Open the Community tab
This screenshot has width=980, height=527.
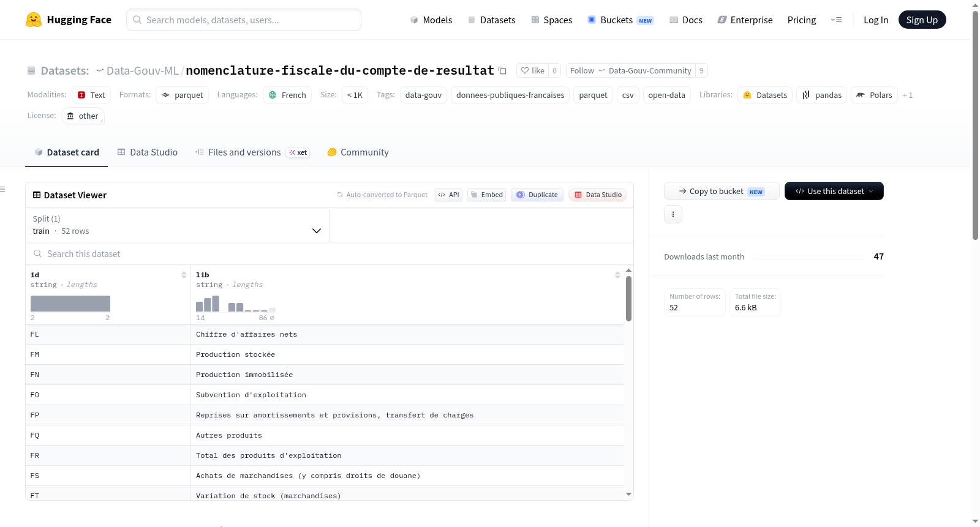click(358, 152)
